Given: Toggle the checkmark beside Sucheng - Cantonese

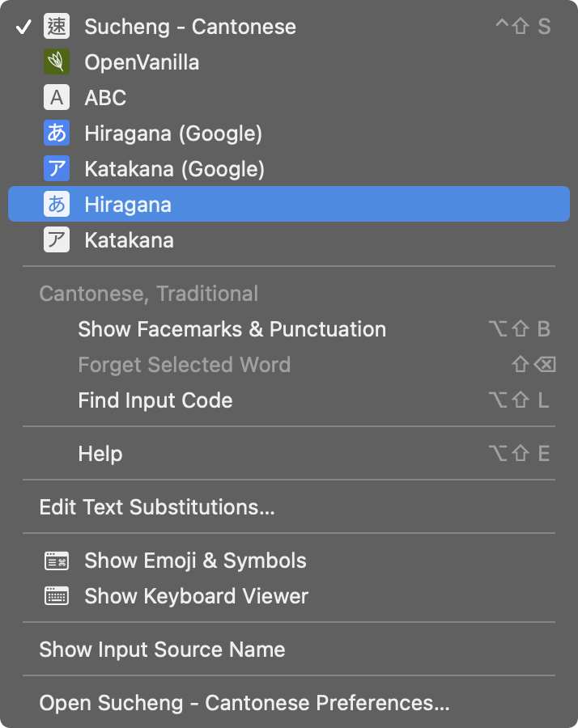Looking at the screenshot, I should (x=24, y=27).
